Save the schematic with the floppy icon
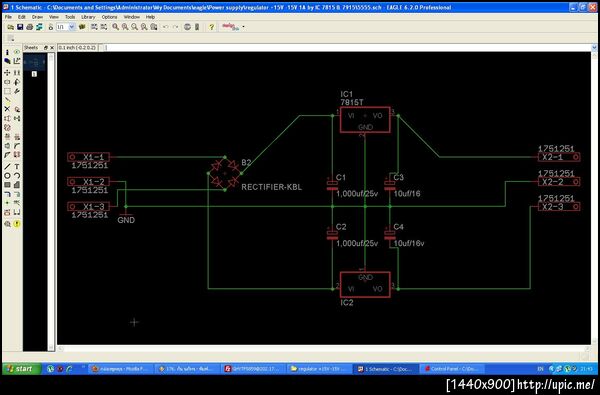The width and height of the screenshot is (600, 395). [20, 27]
